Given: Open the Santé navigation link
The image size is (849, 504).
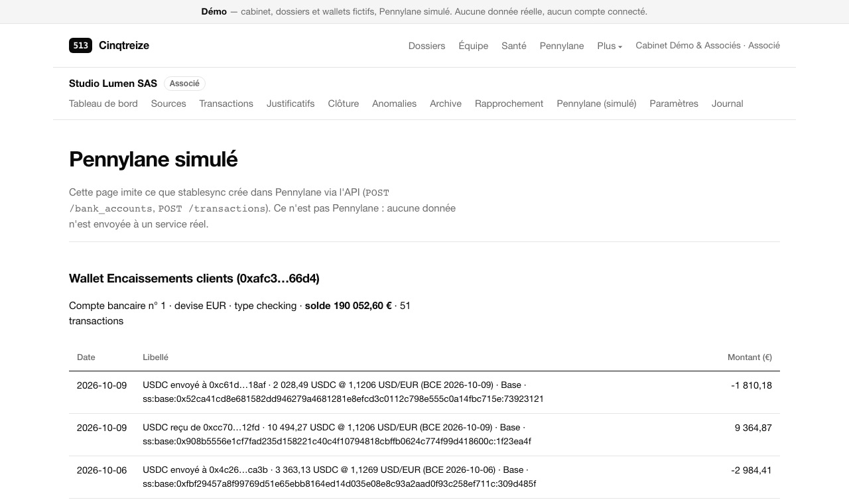Looking at the screenshot, I should 514,46.
